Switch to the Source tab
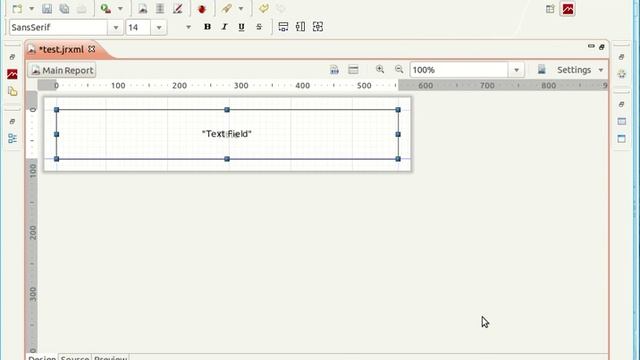 75,358
